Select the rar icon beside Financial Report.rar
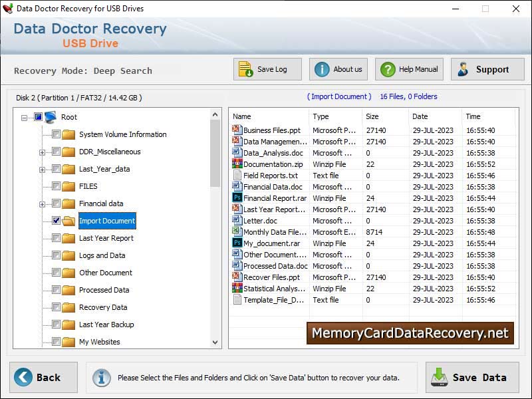The image size is (532, 399). point(236,198)
